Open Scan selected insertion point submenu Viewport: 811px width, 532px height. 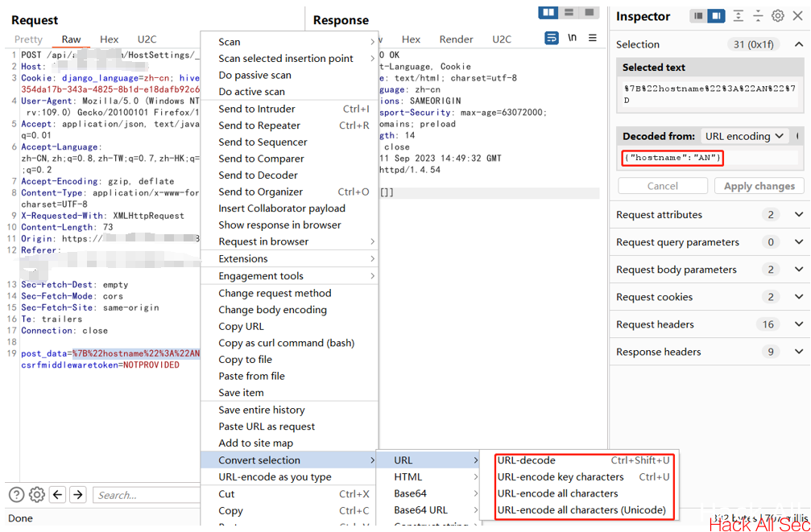pyautogui.click(x=289, y=59)
